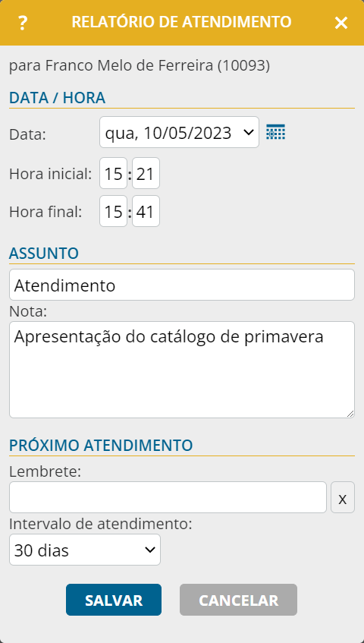Select the Hora inicial hour field
Image resolution: width=364 pixels, height=643 pixels.
tap(114, 173)
